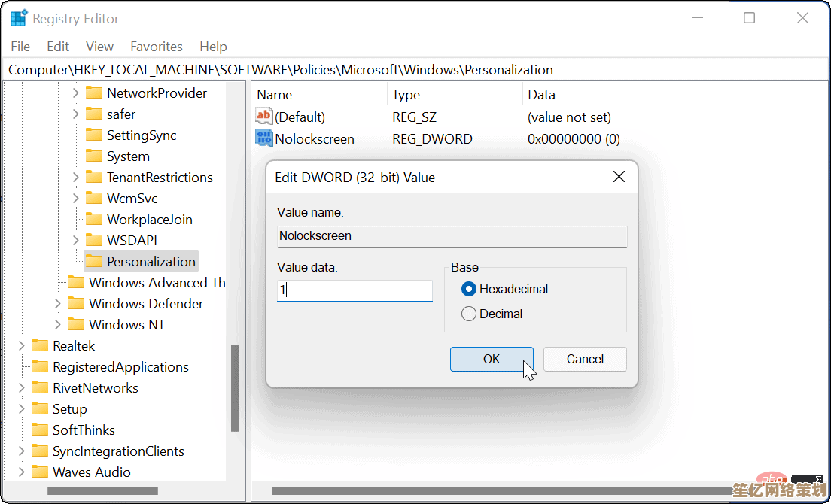Expand the Waves Audio key

click(x=22, y=472)
